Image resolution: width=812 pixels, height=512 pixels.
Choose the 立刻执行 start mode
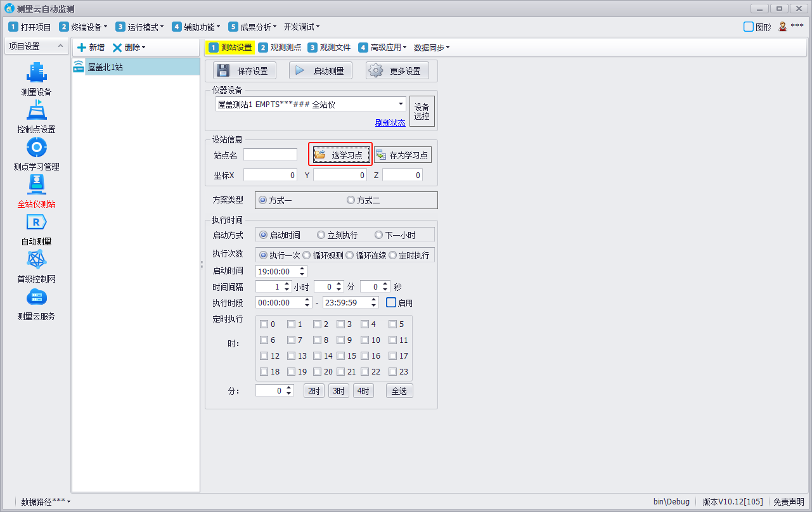click(321, 235)
